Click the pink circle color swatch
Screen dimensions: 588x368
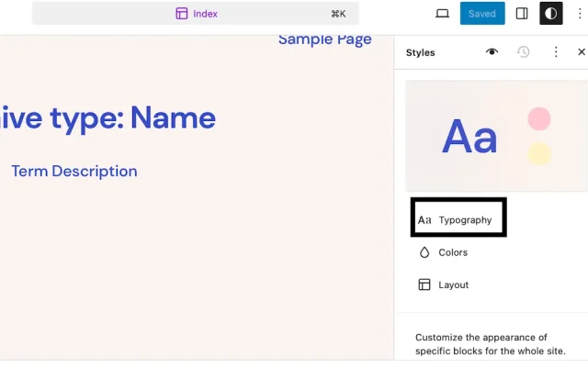(x=539, y=118)
